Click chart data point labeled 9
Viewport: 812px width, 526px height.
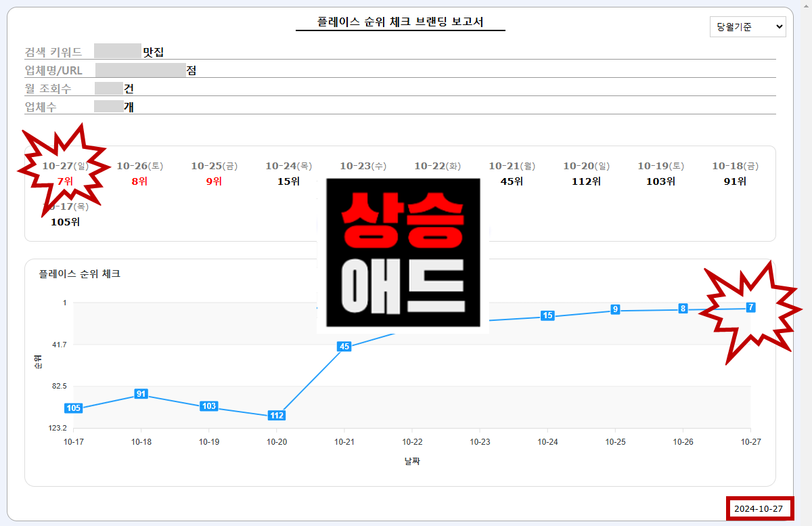[x=615, y=309]
